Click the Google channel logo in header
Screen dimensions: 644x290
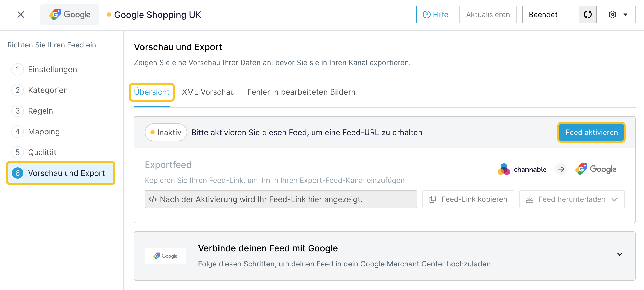pos(70,15)
